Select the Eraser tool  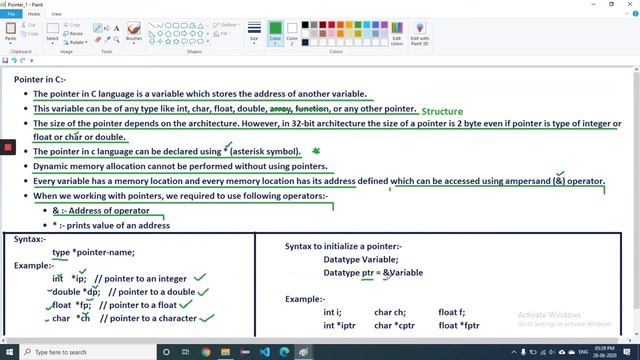pyautogui.click(x=98, y=40)
